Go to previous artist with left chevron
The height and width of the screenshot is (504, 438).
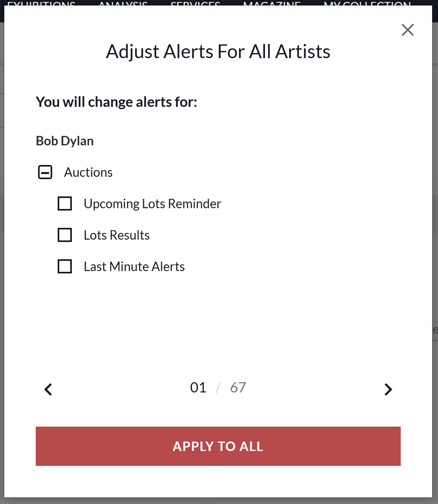tap(48, 389)
